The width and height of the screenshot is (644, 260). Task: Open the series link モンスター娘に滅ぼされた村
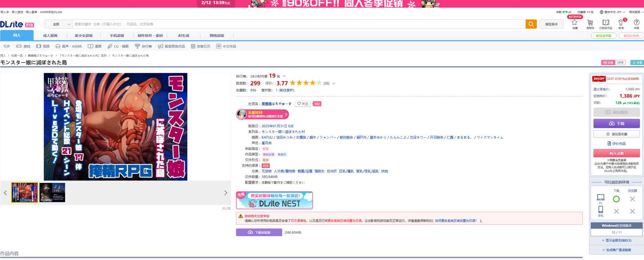283,132
